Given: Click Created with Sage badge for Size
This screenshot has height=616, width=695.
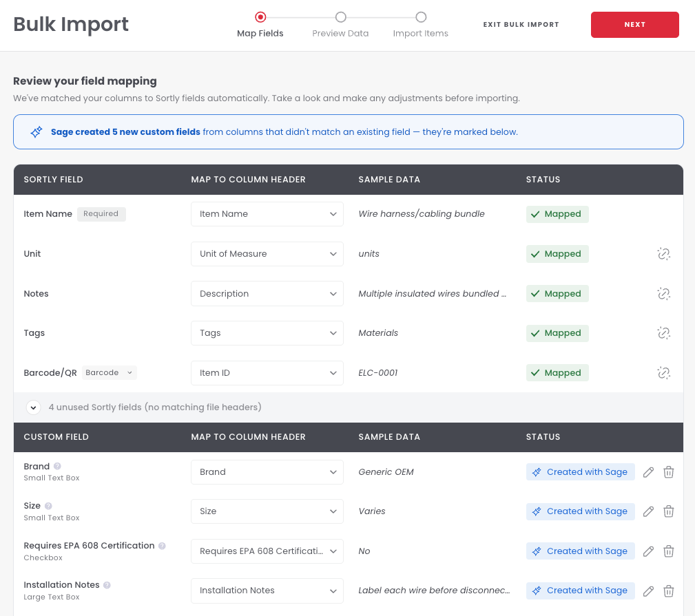Looking at the screenshot, I should [580, 511].
